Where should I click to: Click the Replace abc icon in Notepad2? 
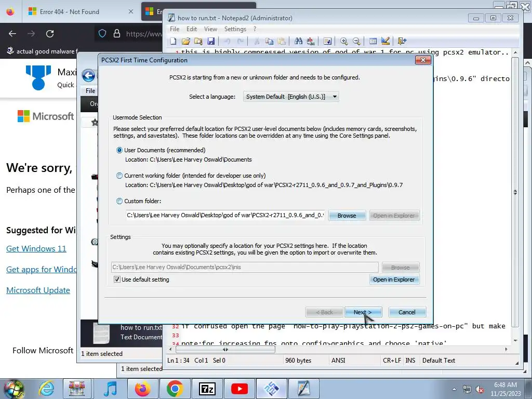311,41
